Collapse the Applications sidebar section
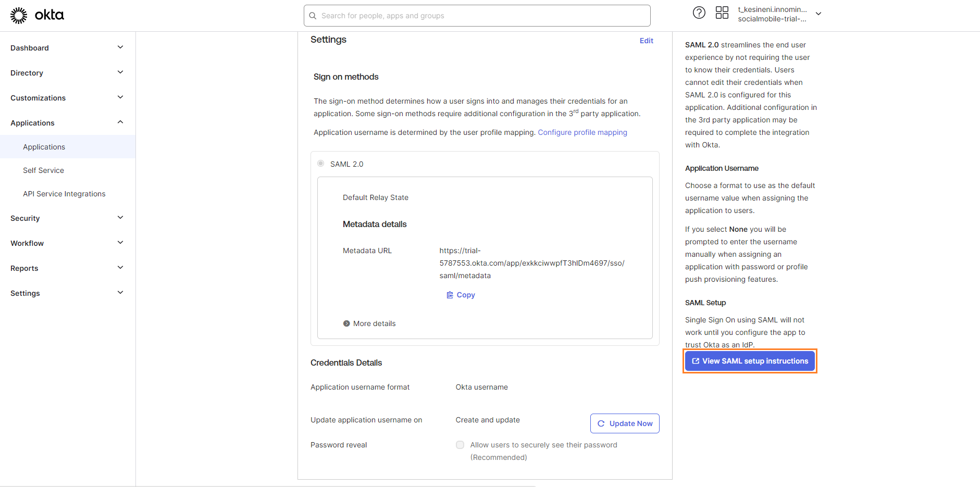This screenshot has width=980, height=487. pyautogui.click(x=120, y=122)
